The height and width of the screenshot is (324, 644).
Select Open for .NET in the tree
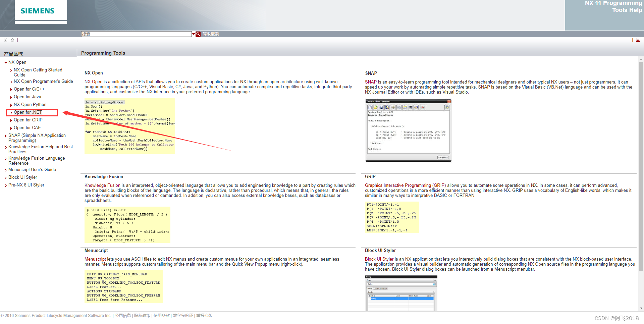pyautogui.click(x=28, y=112)
